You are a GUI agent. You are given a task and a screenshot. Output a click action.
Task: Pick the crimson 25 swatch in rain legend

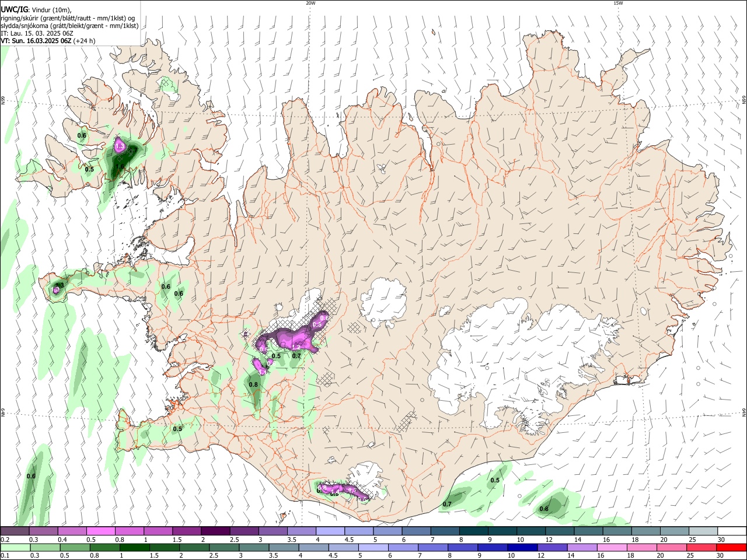(x=701, y=547)
